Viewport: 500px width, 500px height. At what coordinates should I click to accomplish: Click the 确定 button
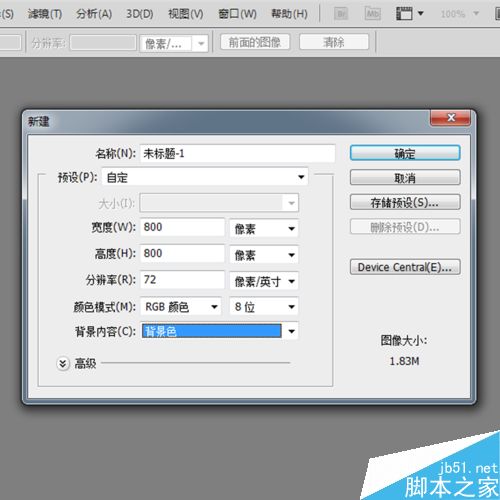pos(405,153)
